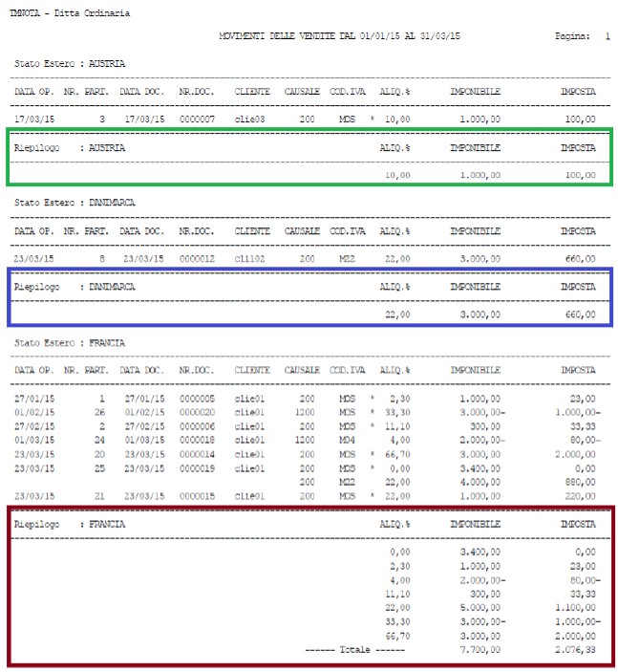Select document number 0000012 in Danimarca

(197, 259)
